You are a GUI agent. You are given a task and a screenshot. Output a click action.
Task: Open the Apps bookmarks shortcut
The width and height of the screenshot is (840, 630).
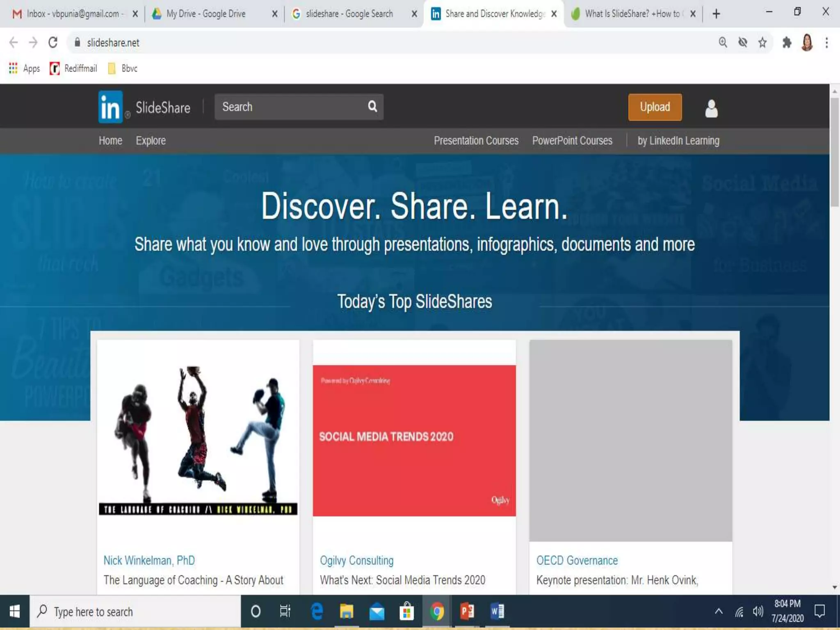click(x=25, y=68)
